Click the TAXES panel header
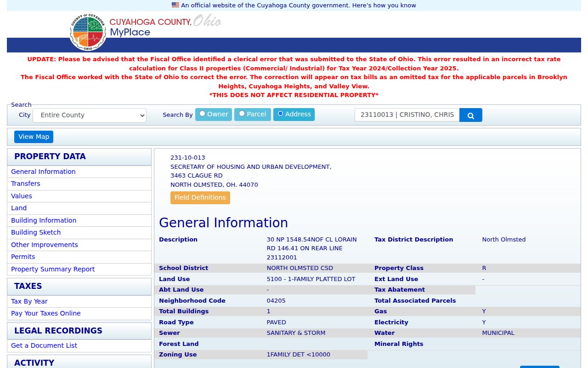 click(79, 287)
